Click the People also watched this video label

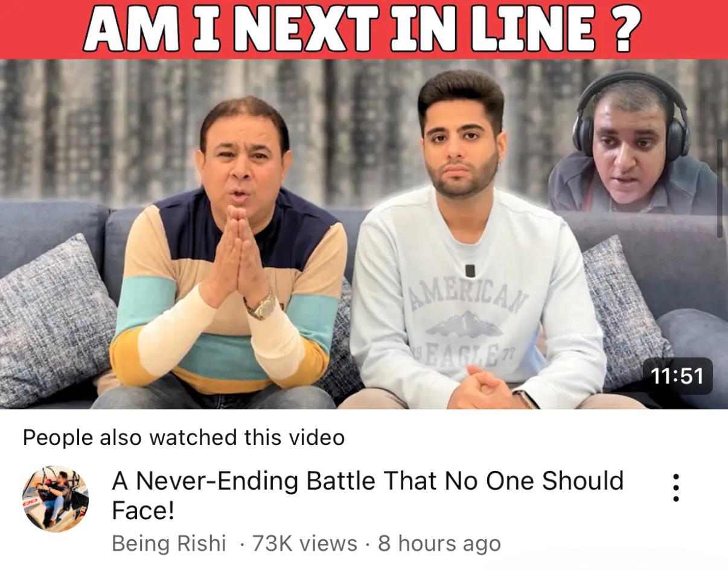184,437
